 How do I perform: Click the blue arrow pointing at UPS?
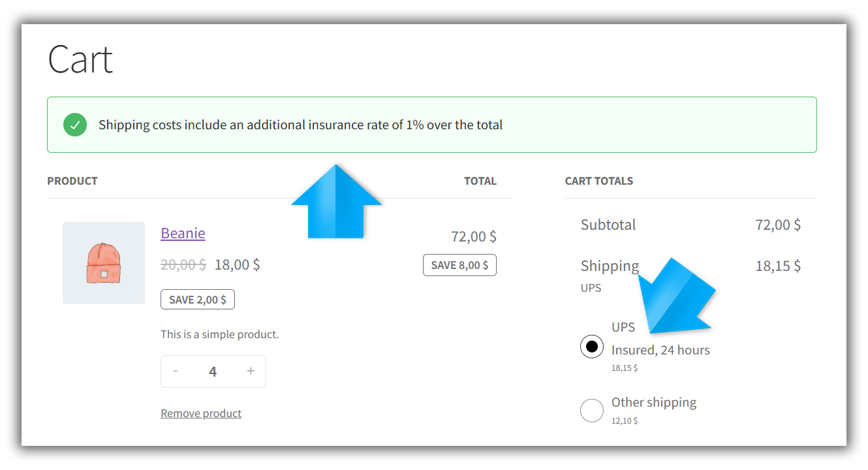(675, 298)
